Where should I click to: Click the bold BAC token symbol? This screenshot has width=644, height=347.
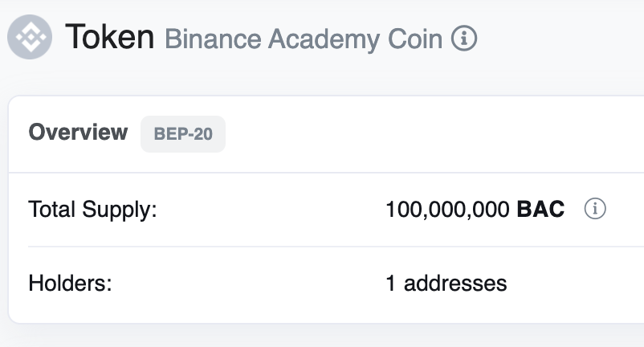[540, 210]
